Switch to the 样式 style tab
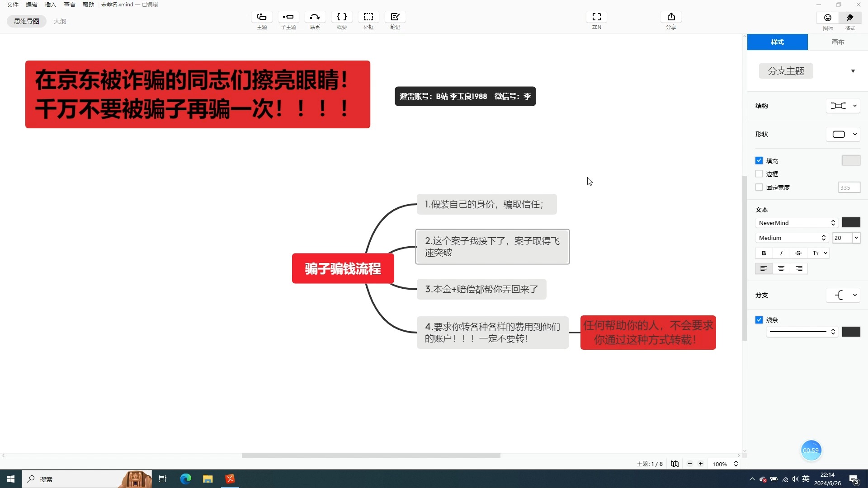 (x=777, y=42)
